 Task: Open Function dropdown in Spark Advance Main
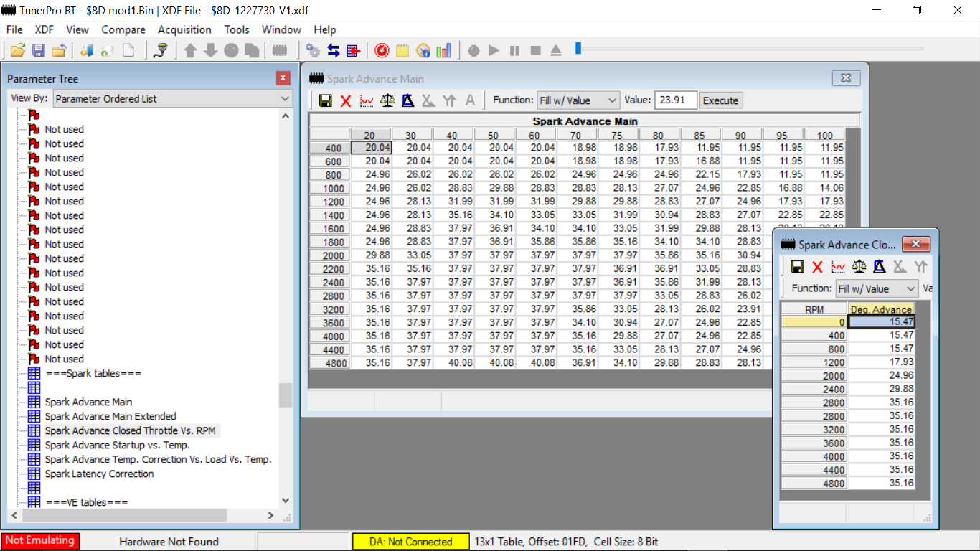(x=578, y=100)
